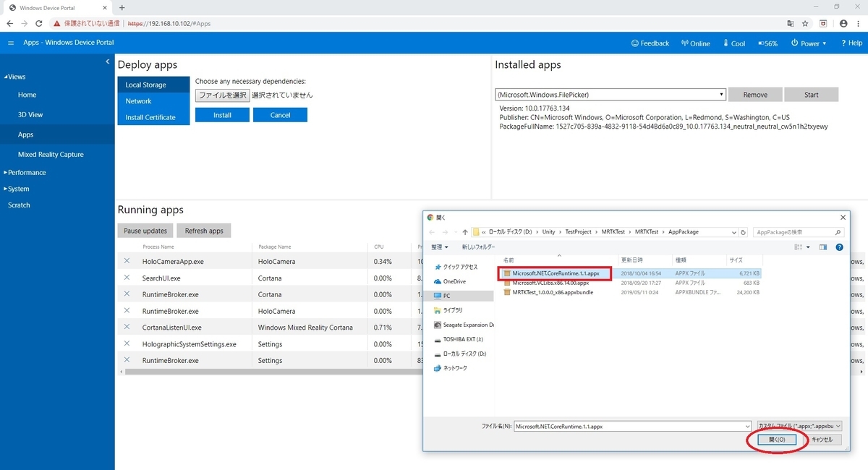Toggle the preview pane icon in dialog

[823, 247]
